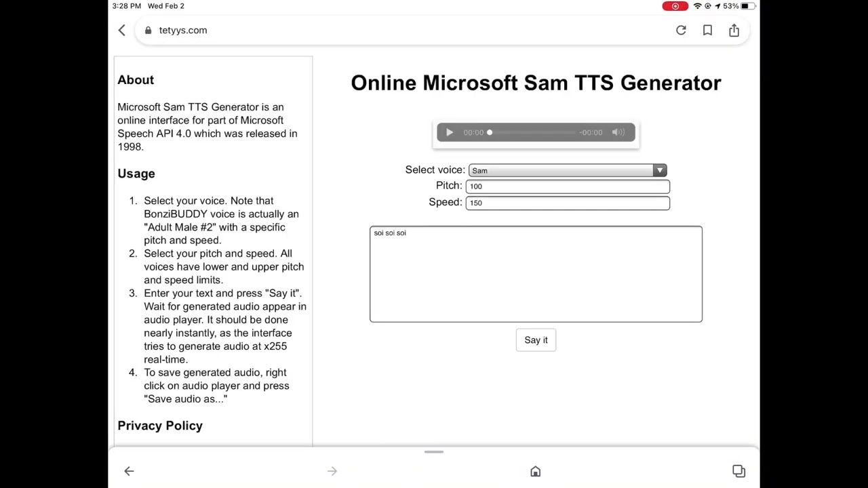Go forward using bottom arrow
This screenshot has height=488, width=868.
[332, 471]
